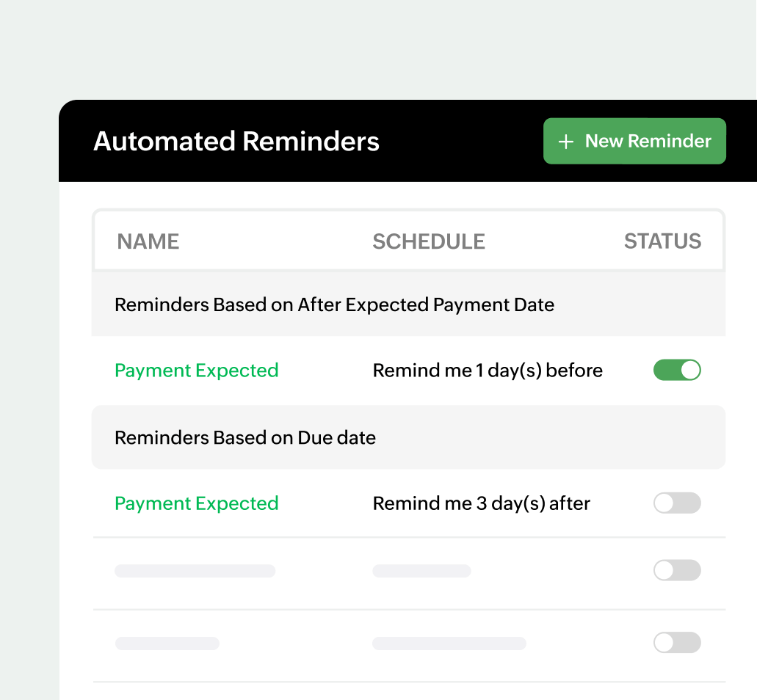Click placeholder name in first blank row
757x700 pixels.
[x=195, y=571]
